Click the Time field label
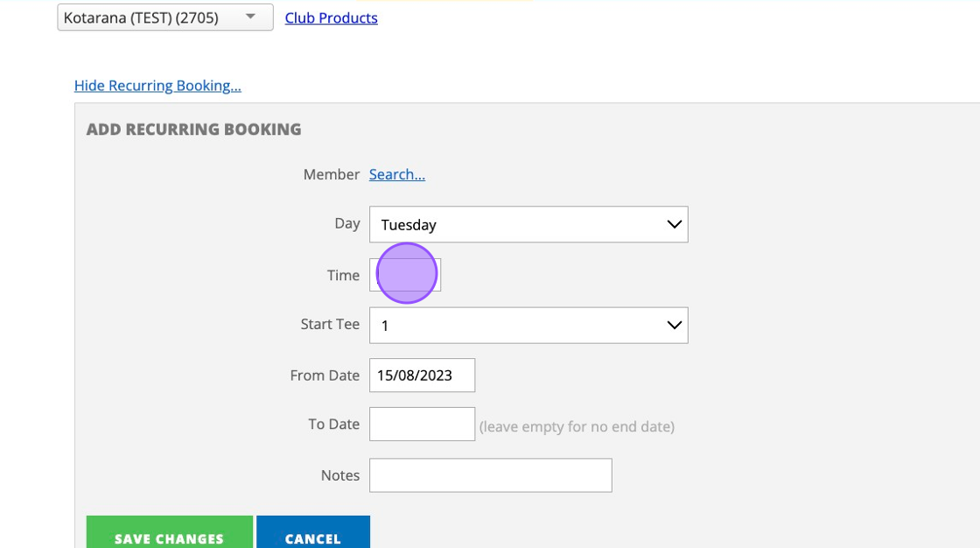This screenshot has width=980, height=548. 343,275
